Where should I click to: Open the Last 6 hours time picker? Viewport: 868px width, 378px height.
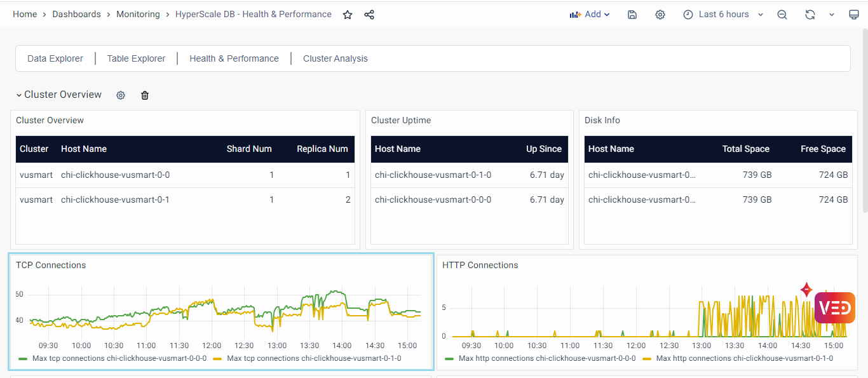(x=722, y=15)
